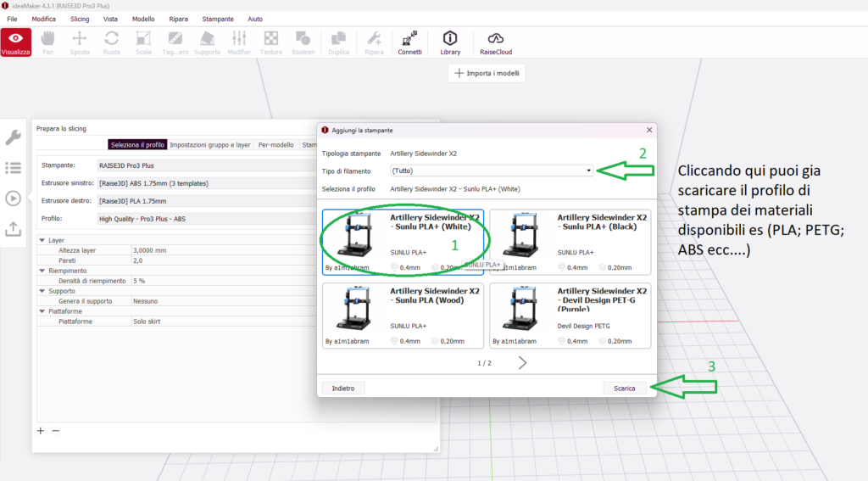Viewport: 868px width, 481px height.
Task: Remove profile with the minus icon
Action: [56, 431]
